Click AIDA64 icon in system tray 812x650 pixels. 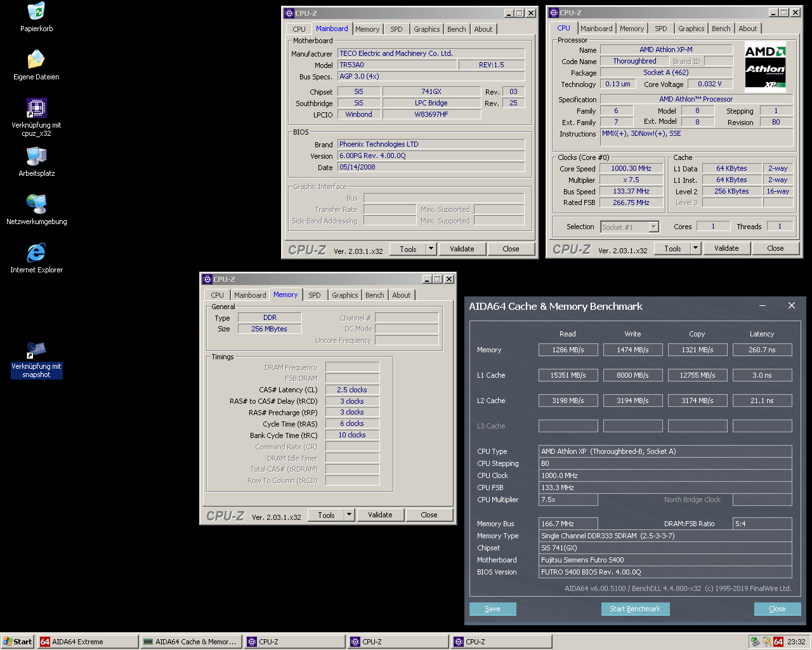click(778, 642)
